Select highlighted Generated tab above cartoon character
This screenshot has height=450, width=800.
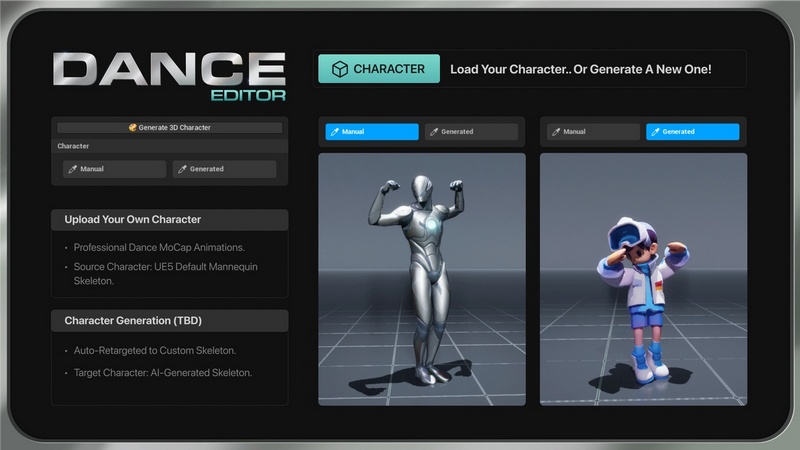[692, 132]
